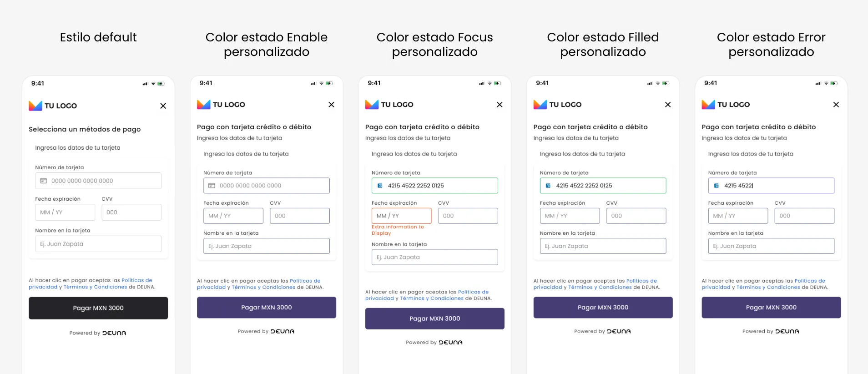Click empty card number field in Enable mockup
868x374 pixels.
click(x=267, y=186)
